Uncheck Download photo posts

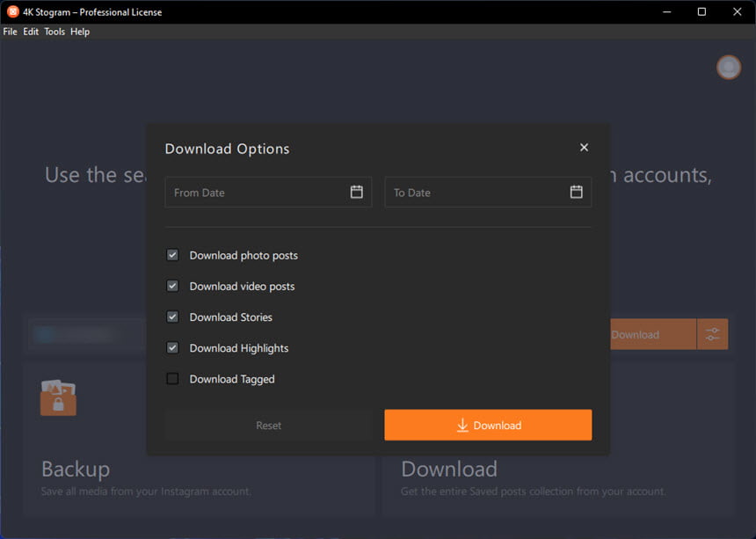click(172, 255)
